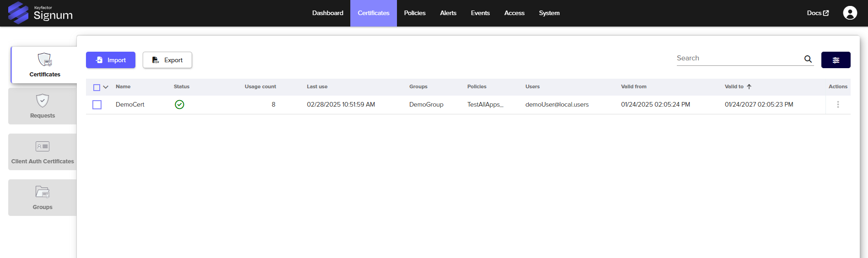Open the user profile avatar menu

point(850,13)
